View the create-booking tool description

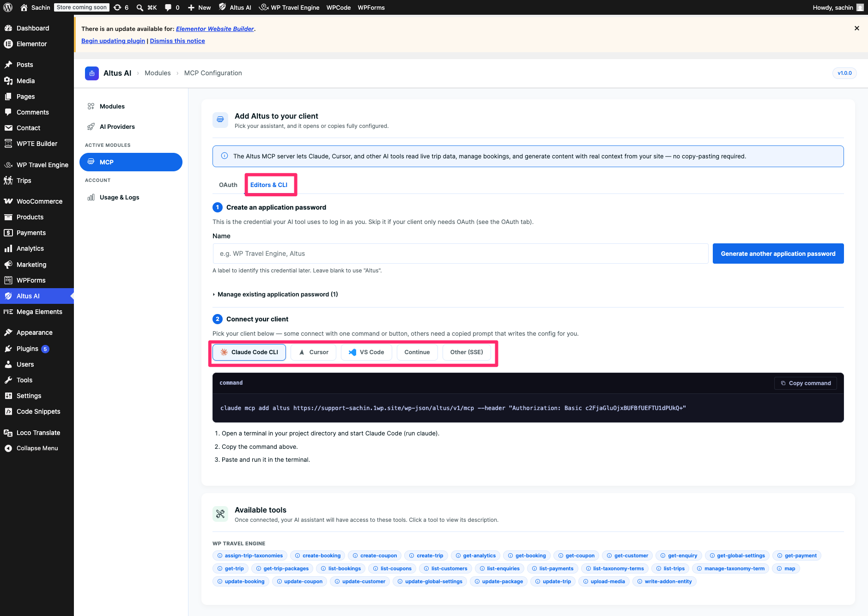(318, 556)
